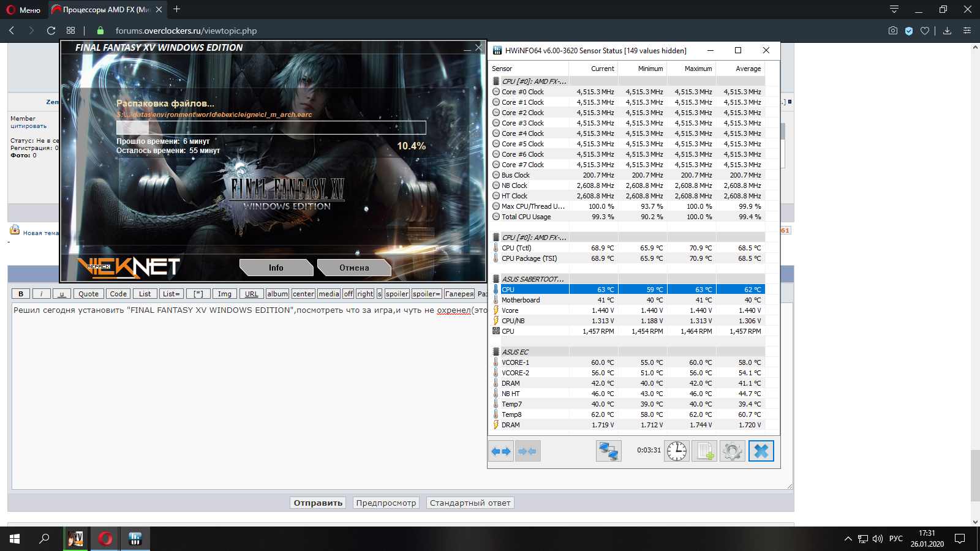Close HWiNFO sensors with the blue X button
The image size is (980, 551).
point(761,451)
